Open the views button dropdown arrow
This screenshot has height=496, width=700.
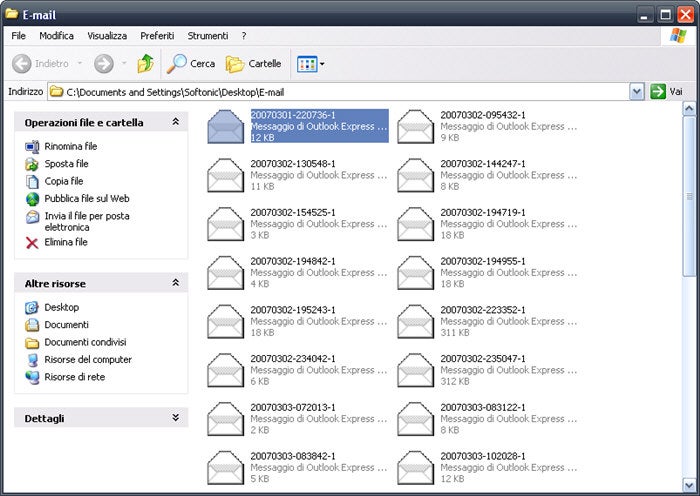pyautogui.click(x=322, y=64)
